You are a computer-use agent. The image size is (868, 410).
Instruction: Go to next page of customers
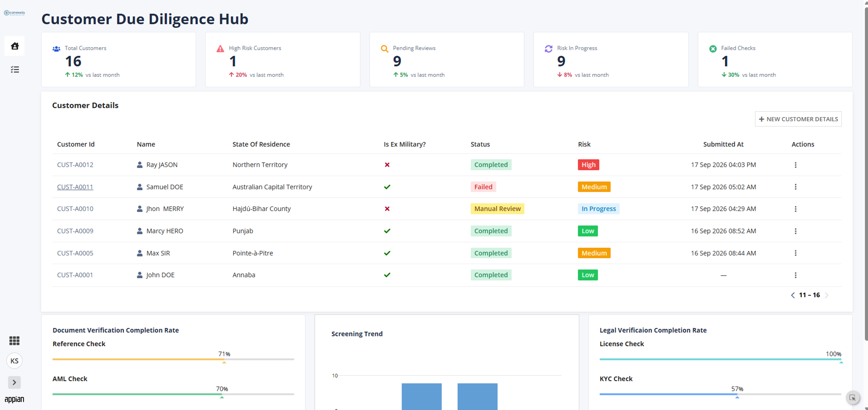[826, 295]
